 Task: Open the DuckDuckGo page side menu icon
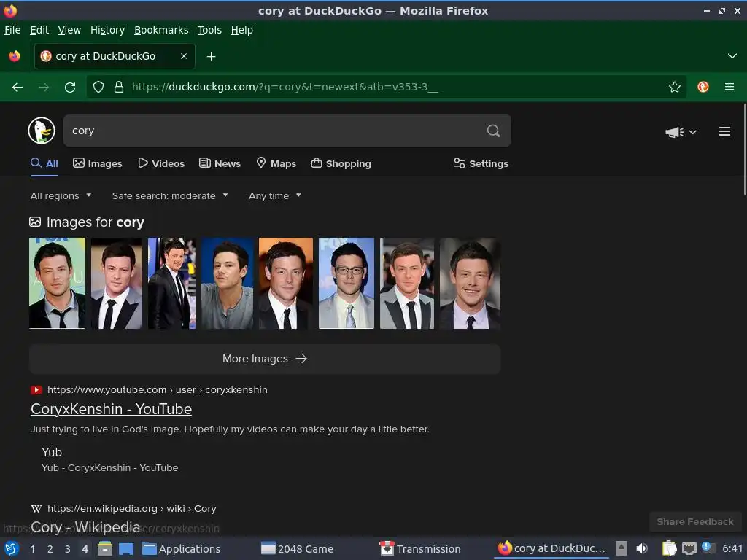[724, 131]
